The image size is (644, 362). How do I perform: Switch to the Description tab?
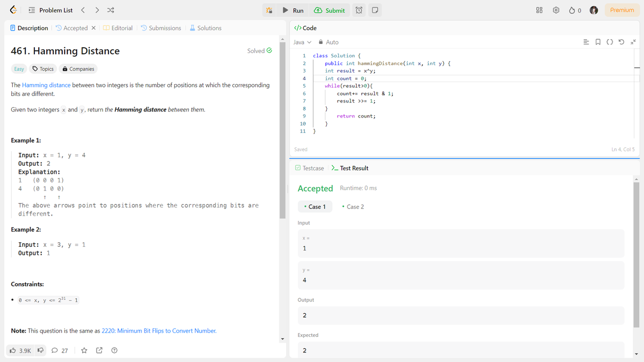[29, 28]
